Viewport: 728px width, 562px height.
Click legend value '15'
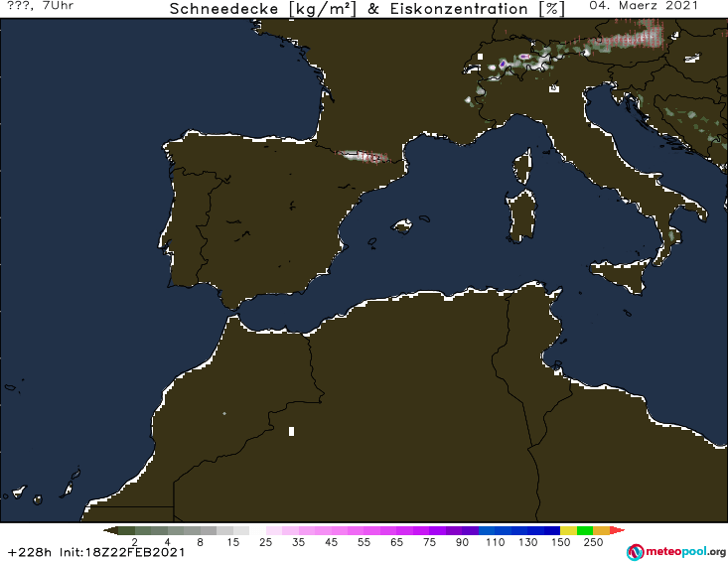click(x=232, y=542)
